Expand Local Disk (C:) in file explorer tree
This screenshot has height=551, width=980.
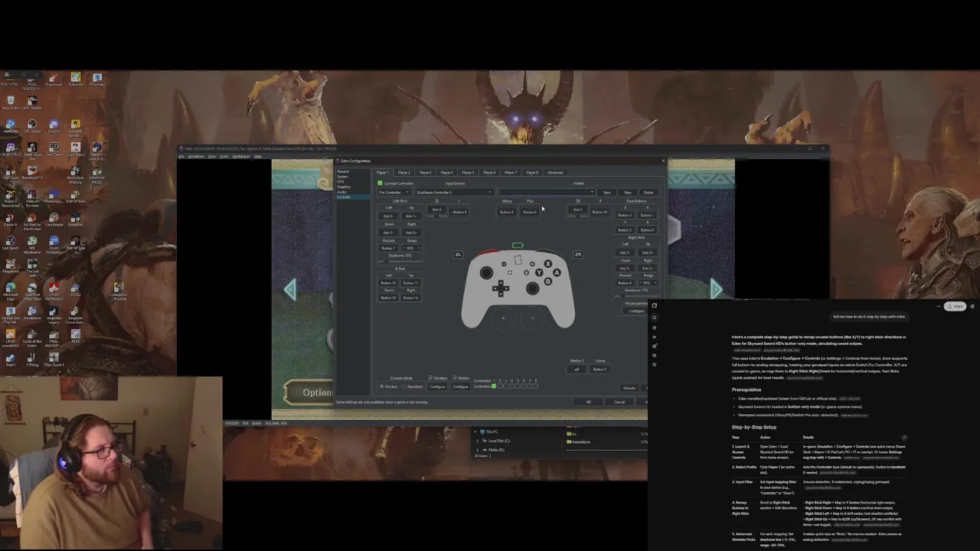click(x=478, y=441)
